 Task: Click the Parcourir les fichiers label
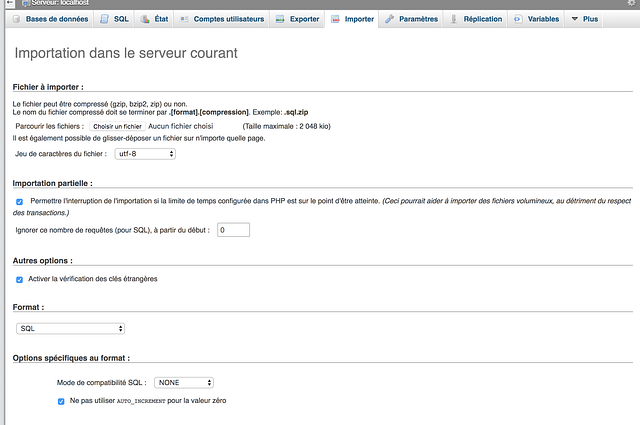click(x=50, y=127)
